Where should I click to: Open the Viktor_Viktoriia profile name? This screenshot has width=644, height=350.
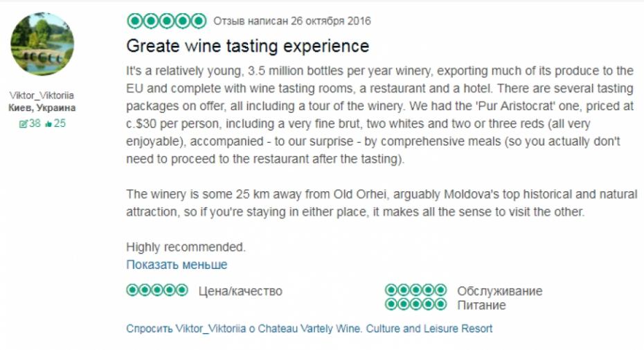pos(42,96)
